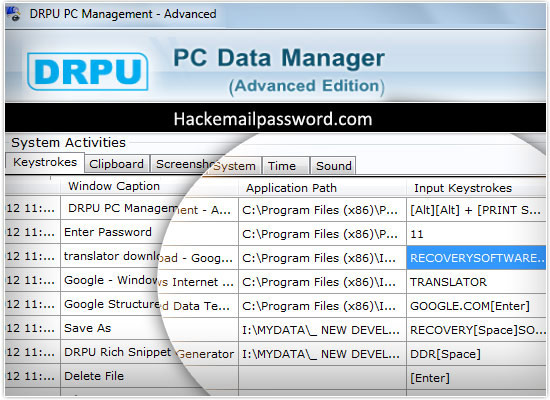Open the Clipboard tab
550x400 pixels.
click(x=116, y=164)
